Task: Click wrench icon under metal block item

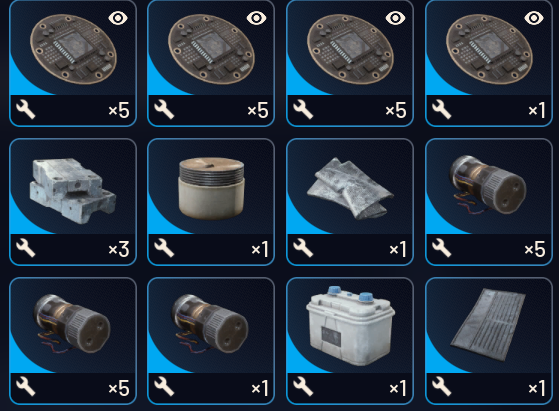Action: point(26,248)
